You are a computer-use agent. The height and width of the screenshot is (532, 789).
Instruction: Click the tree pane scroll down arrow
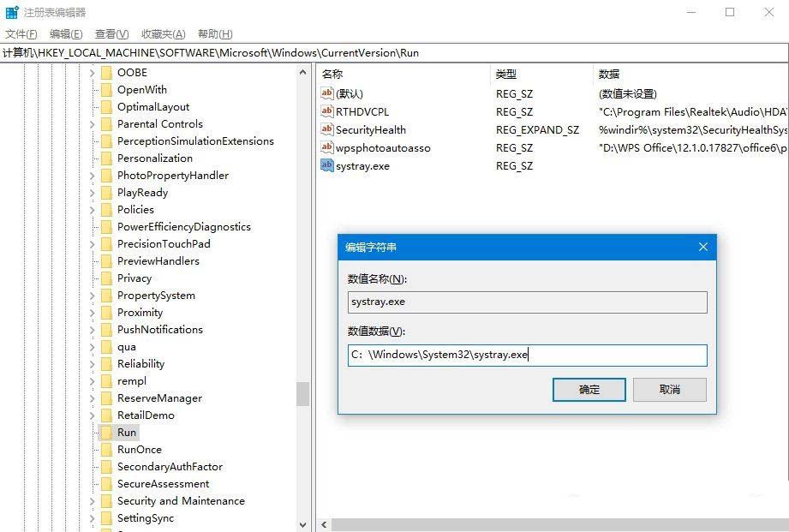point(303,523)
